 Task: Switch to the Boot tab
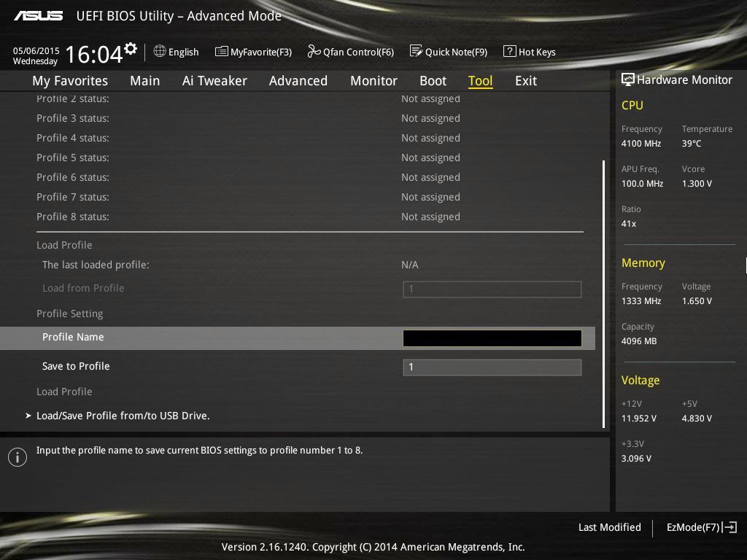coord(433,81)
